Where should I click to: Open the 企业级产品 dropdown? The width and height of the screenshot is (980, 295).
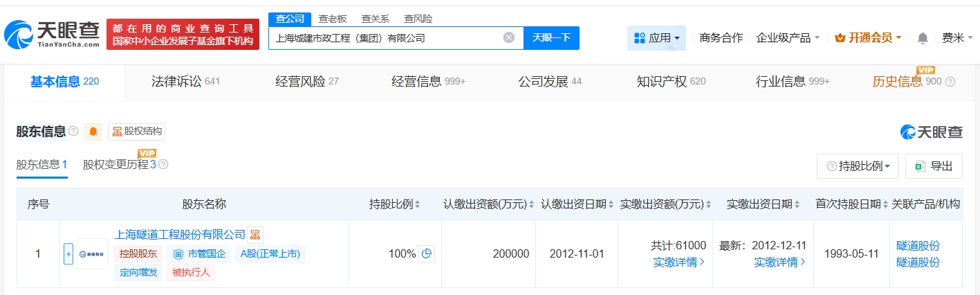(x=788, y=38)
